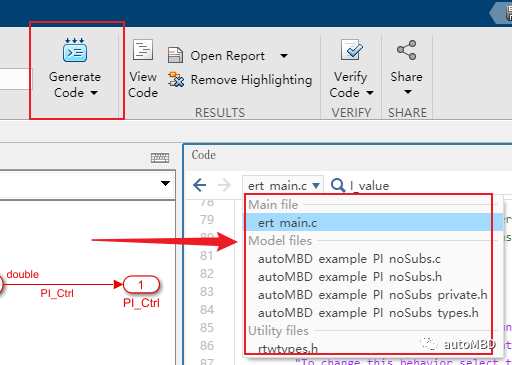Open the ert_main.c file selector dropdown
The width and height of the screenshot is (512, 365).
click(283, 185)
